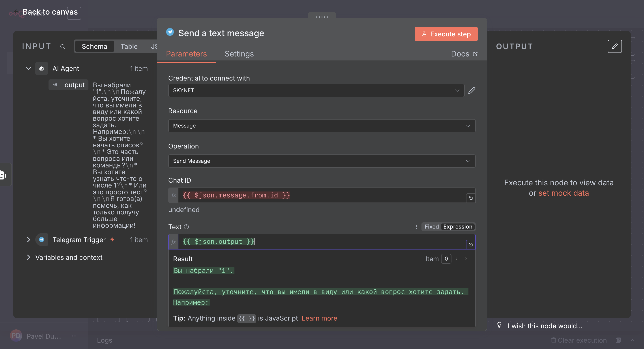Click the Execute step button
Image resolution: width=644 pixels, height=349 pixels.
point(446,34)
